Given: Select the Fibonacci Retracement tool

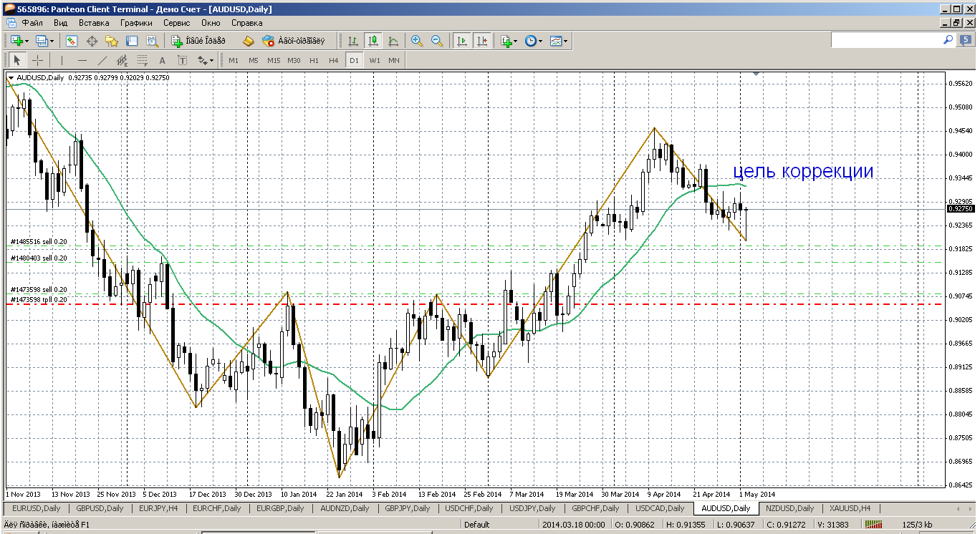Looking at the screenshot, I should [x=143, y=60].
